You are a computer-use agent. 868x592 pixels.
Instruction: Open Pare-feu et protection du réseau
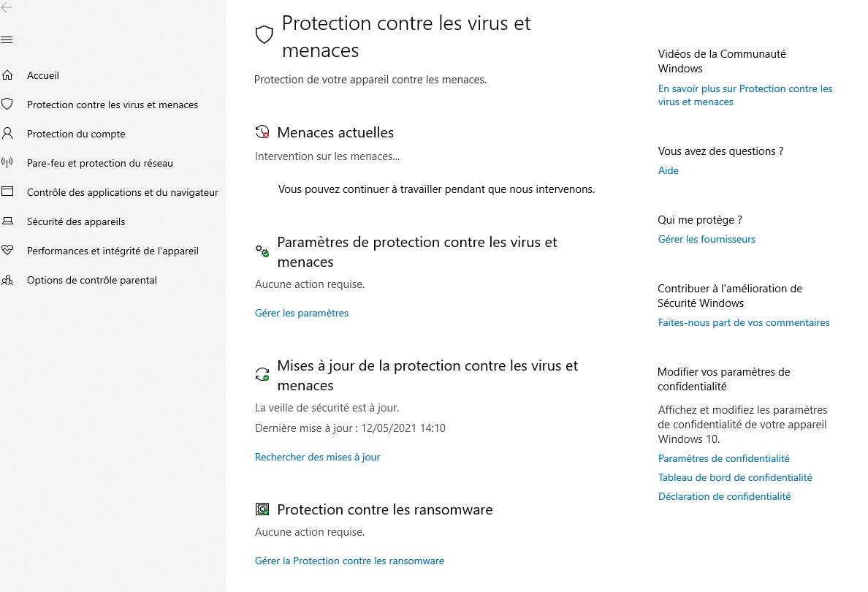100,164
